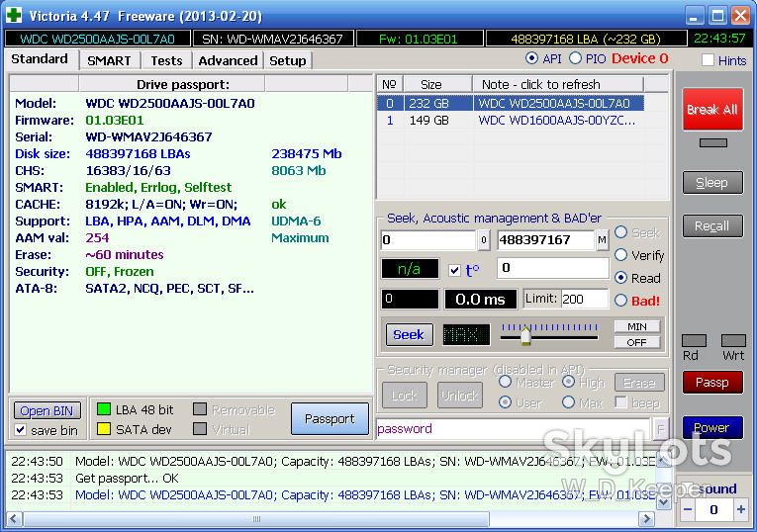Toggle the Hints checkbox
The width and height of the screenshot is (757, 532).
708,60
